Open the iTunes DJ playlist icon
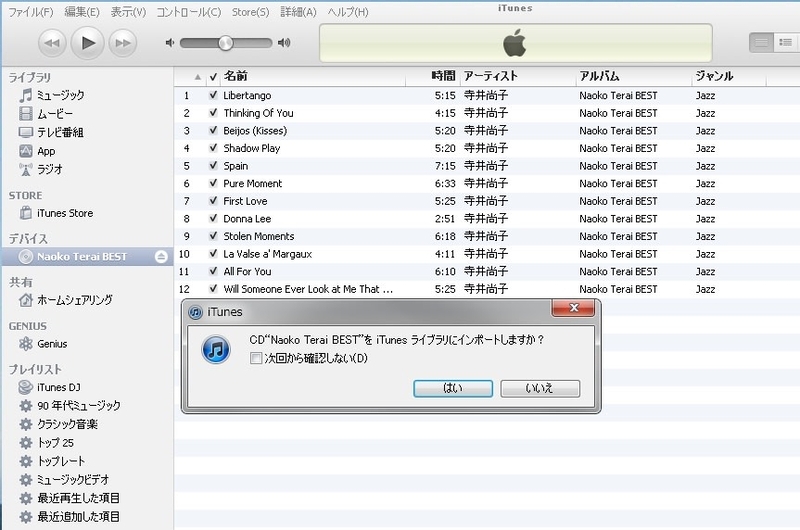 click(26, 387)
